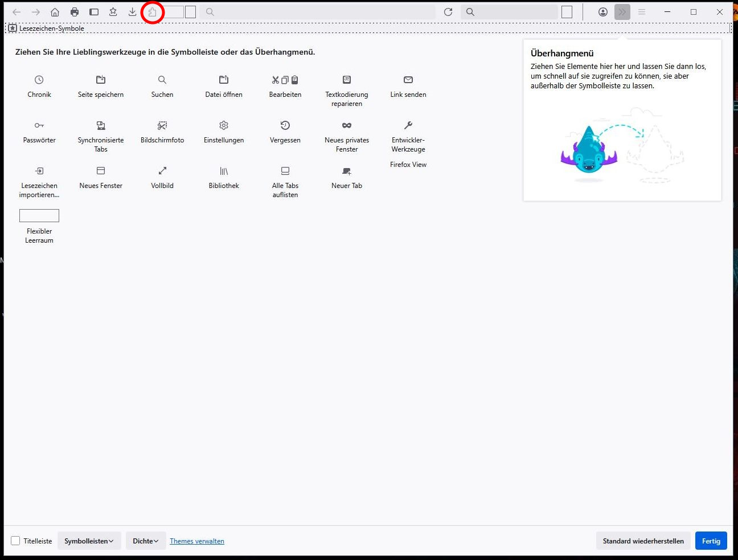Click the Passwörter key icon
This screenshot has height=560, width=738.
[39, 125]
